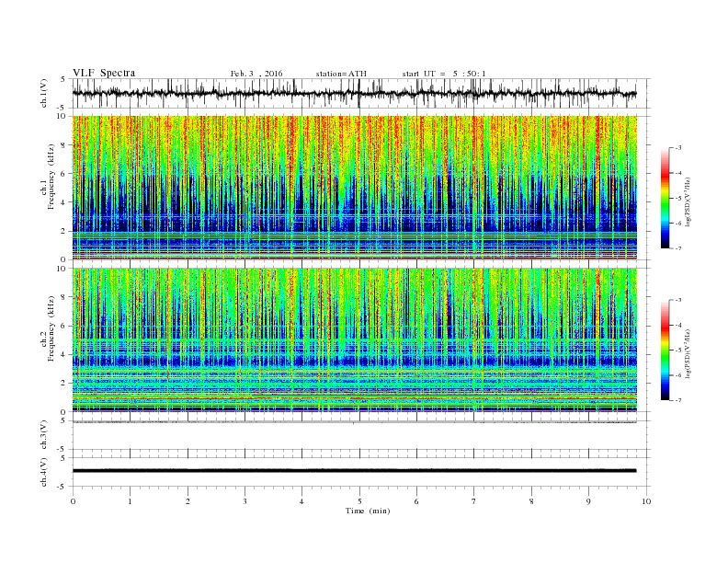The height and width of the screenshot is (563, 728).
Task: Click the time axis tick label "8"
Action: [x=531, y=501]
